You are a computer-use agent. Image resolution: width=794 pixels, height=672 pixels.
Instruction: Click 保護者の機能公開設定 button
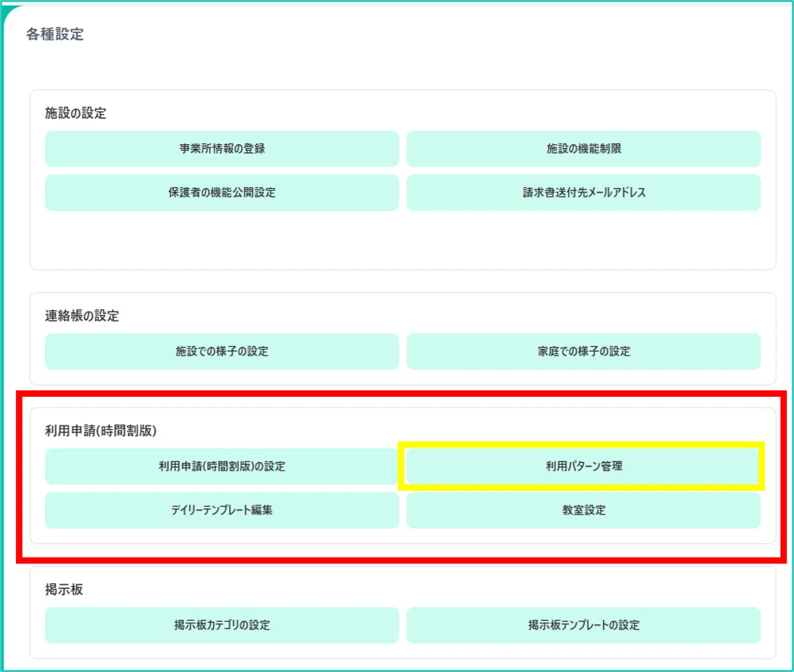point(222,192)
